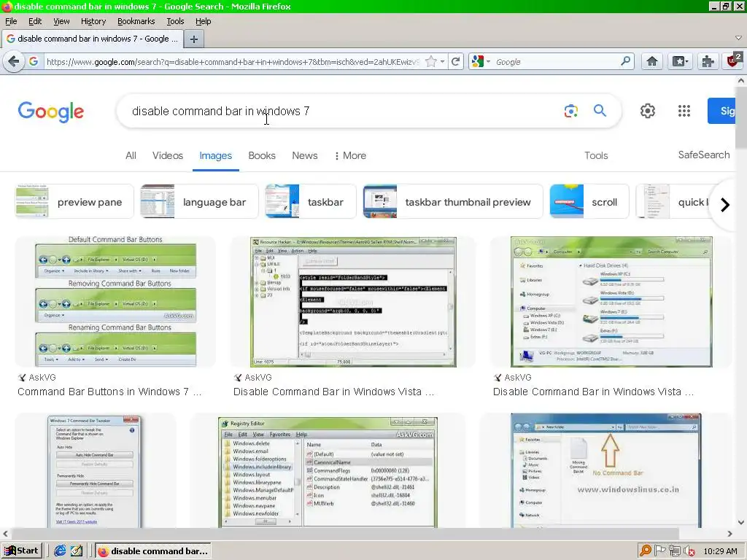Filter by preview pane chip
The image size is (747, 560).
(74, 201)
